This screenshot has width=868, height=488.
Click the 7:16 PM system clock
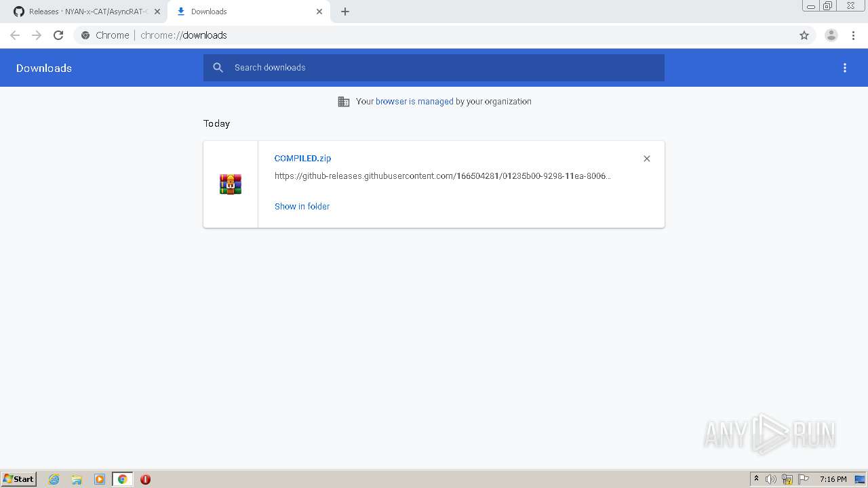pos(833,479)
